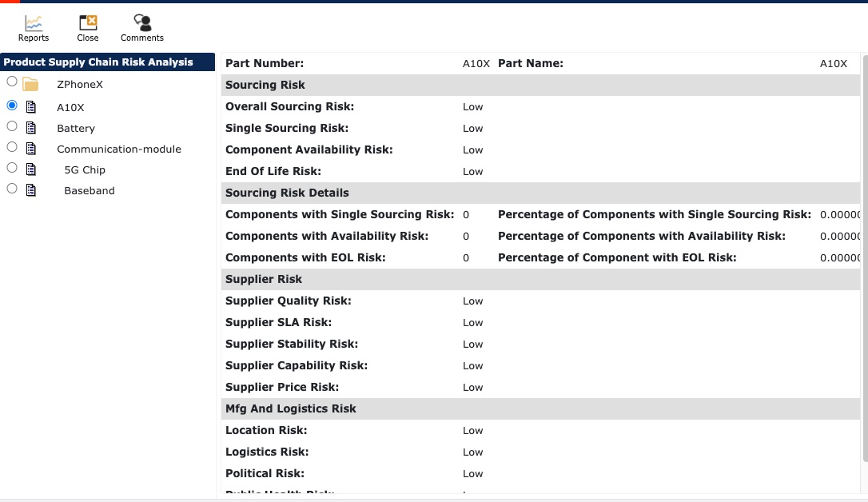
Task: Select the ZPhoneX radio button
Action: click(12, 82)
